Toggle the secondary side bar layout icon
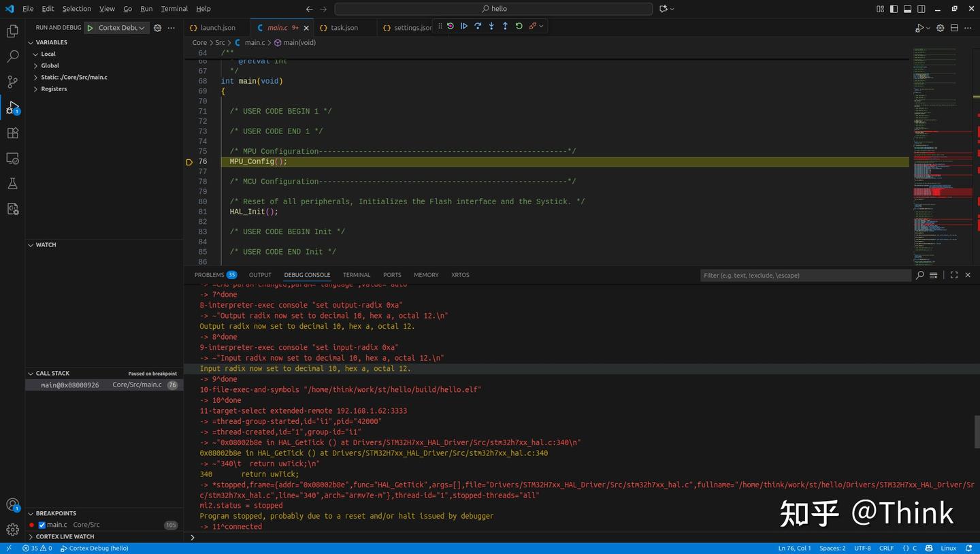 (921, 9)
